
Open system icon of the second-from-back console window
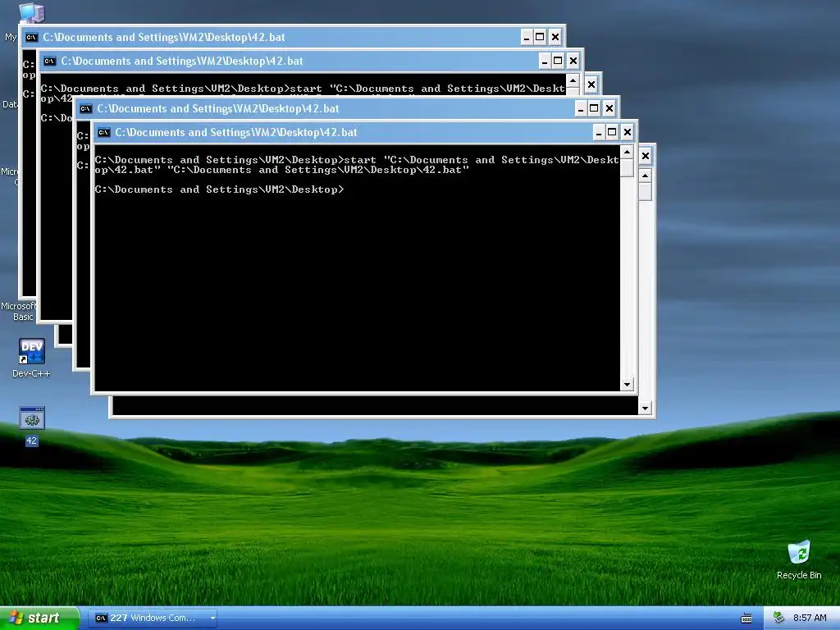click(49, 61)
